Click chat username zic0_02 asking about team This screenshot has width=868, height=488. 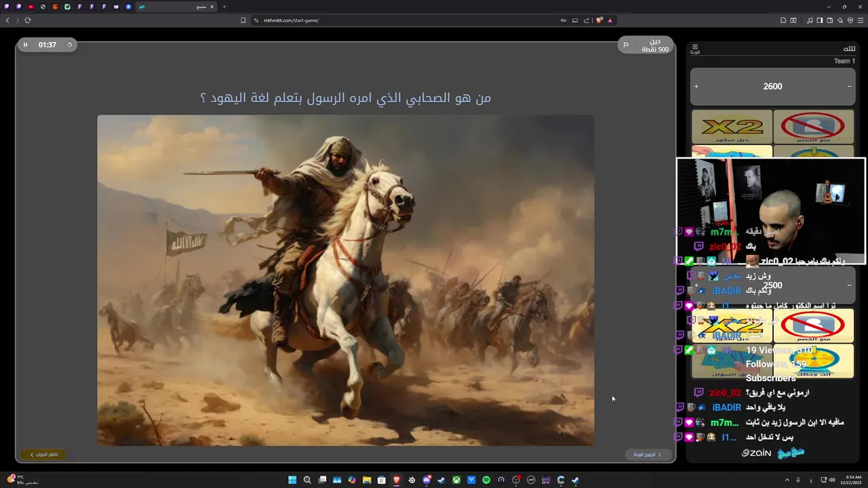click(x=725, y=392)
